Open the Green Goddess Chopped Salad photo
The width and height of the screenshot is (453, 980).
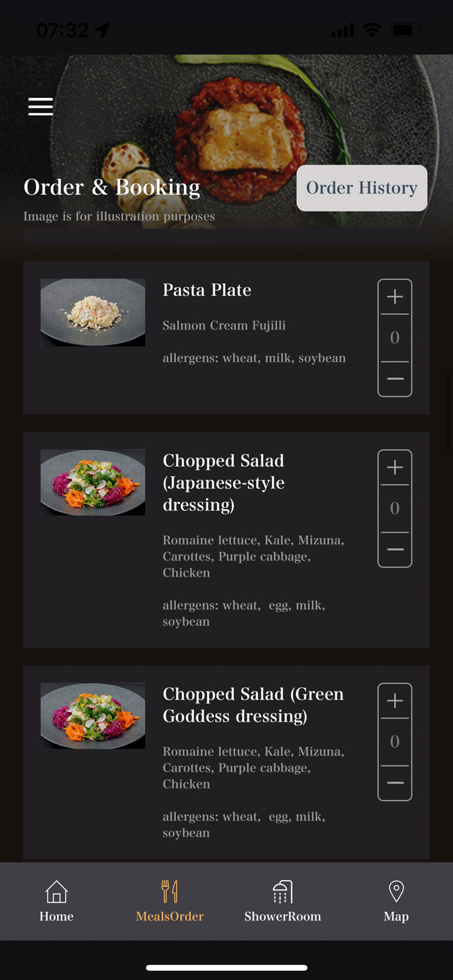coord(93,716)
